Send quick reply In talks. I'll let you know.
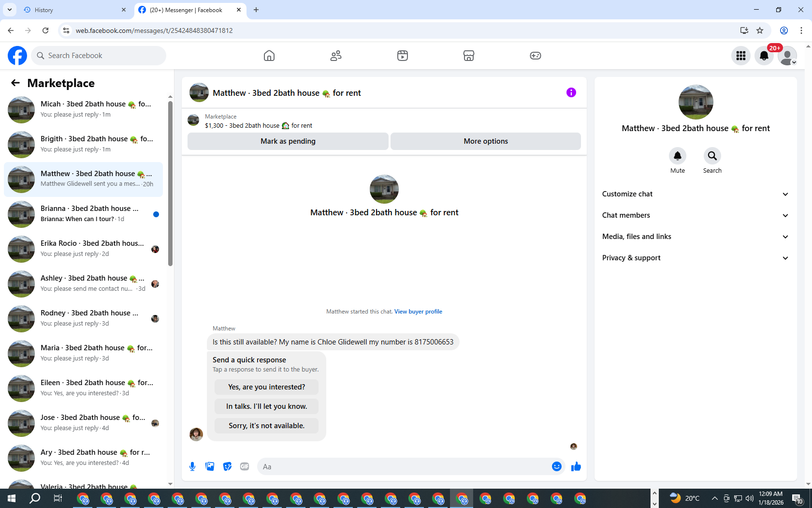The height and width of the screenshot is (508, 812). tap(267, 406)
